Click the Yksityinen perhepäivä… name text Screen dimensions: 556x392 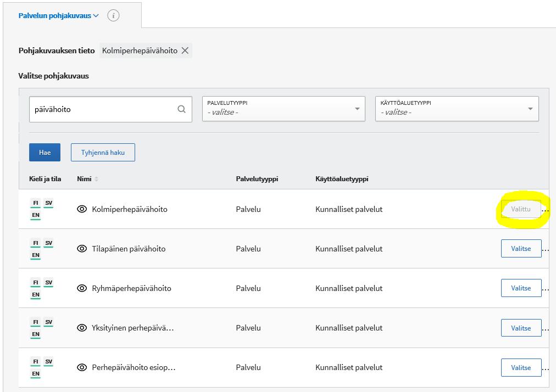coord(132,328)
